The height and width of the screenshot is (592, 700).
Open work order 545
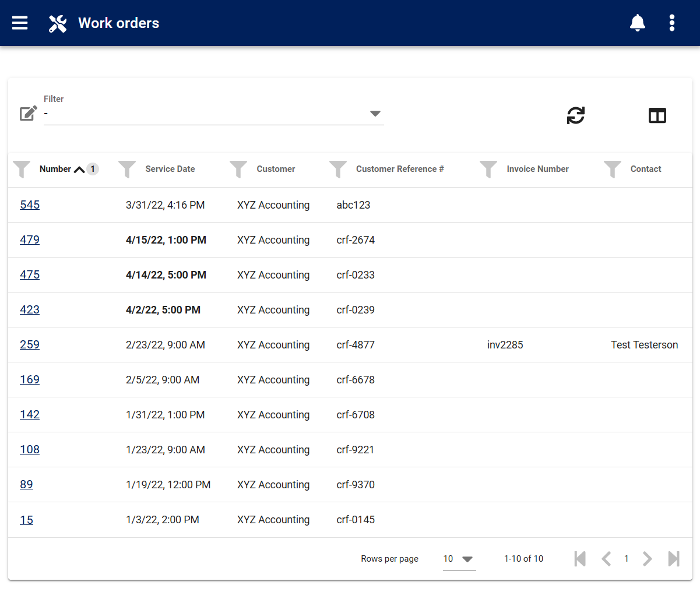coord(30,205)
